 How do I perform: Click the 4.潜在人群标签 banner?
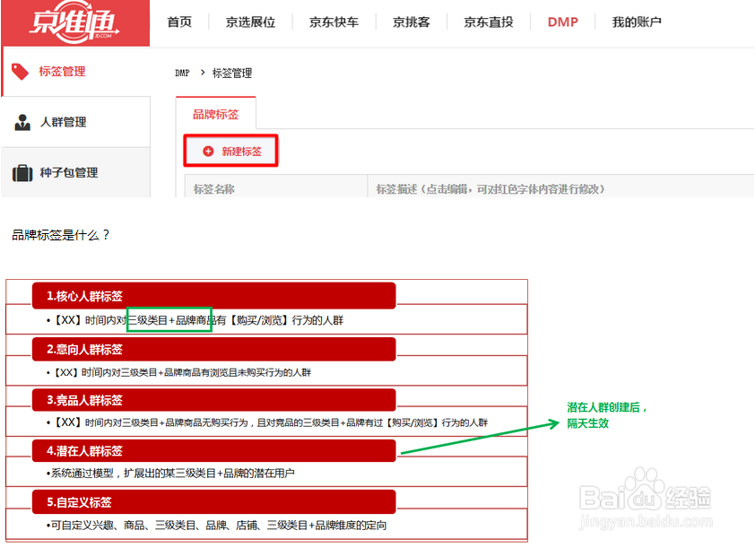click(x=214, y=450)
